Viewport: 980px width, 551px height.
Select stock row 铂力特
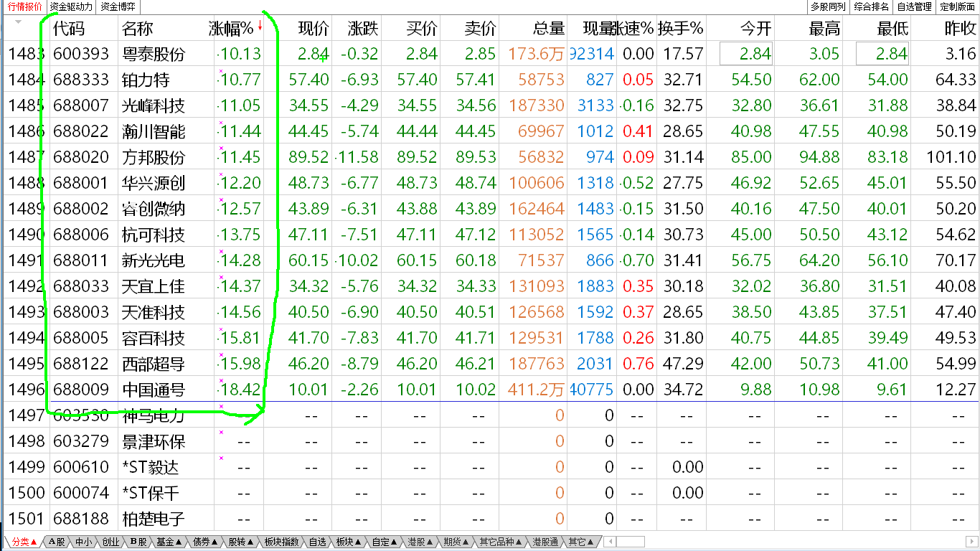(x=490, y=80)
